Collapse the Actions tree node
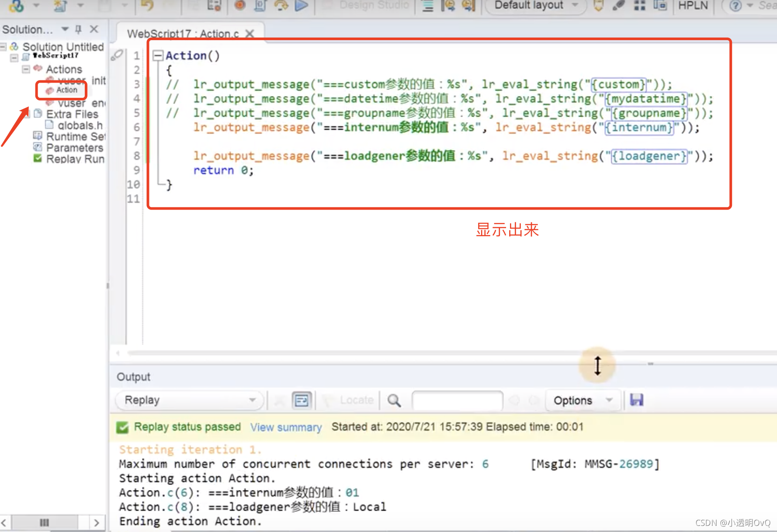The height and width of the screenshot is (532, 777). (26, 69)
